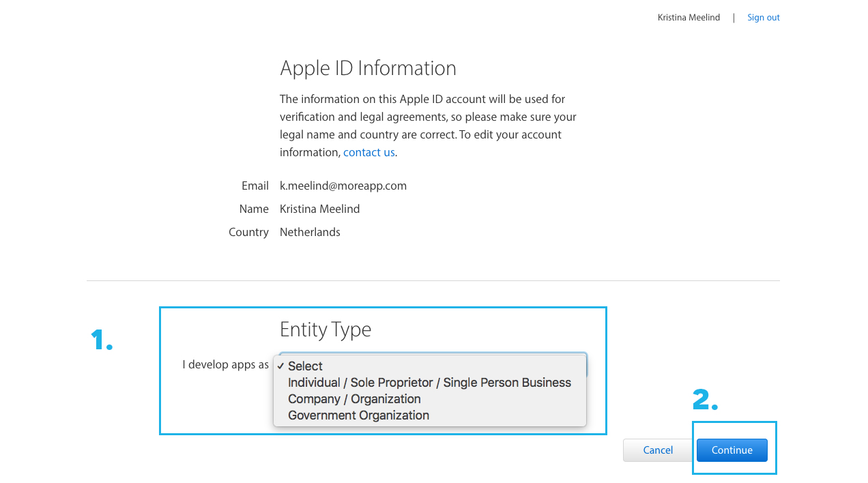Click the Continue button

(x=732, y=450)
